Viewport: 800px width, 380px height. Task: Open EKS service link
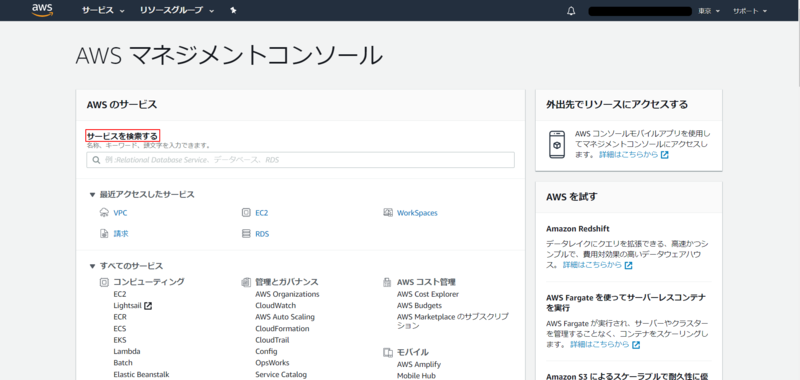point(120,340)
